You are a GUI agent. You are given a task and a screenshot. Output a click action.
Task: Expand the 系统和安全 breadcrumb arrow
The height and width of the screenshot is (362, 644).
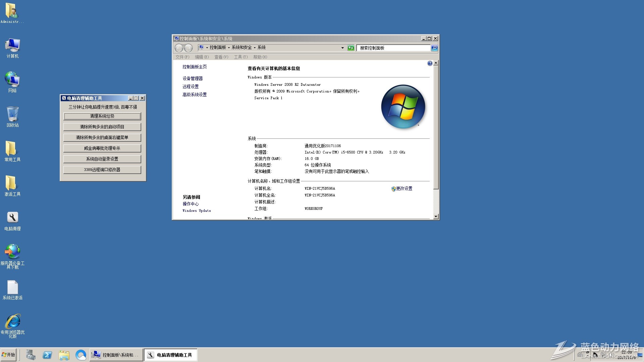click(255, 48)
